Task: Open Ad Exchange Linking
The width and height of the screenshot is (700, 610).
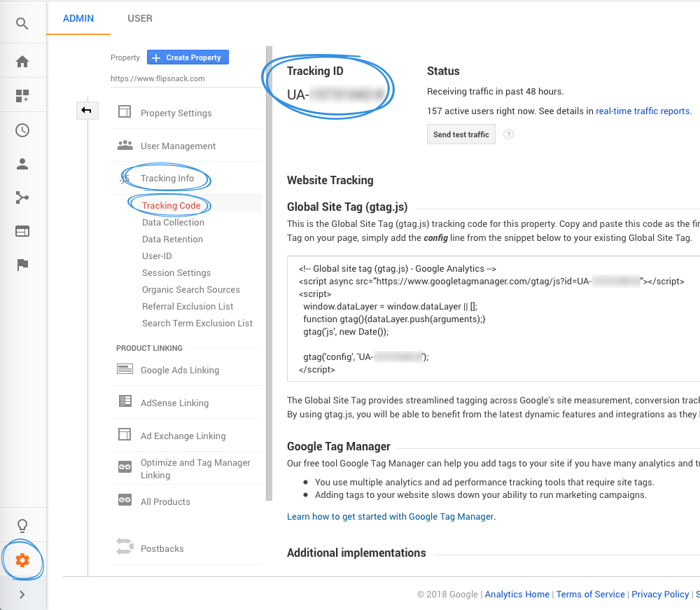Action: click(183, 436)
